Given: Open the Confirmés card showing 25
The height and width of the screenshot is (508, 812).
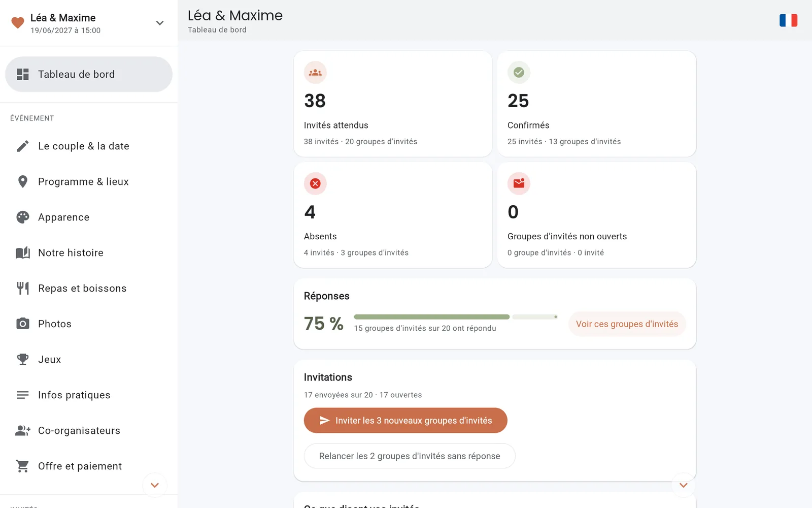Looking at the screenshot, I should coord(597,104).
